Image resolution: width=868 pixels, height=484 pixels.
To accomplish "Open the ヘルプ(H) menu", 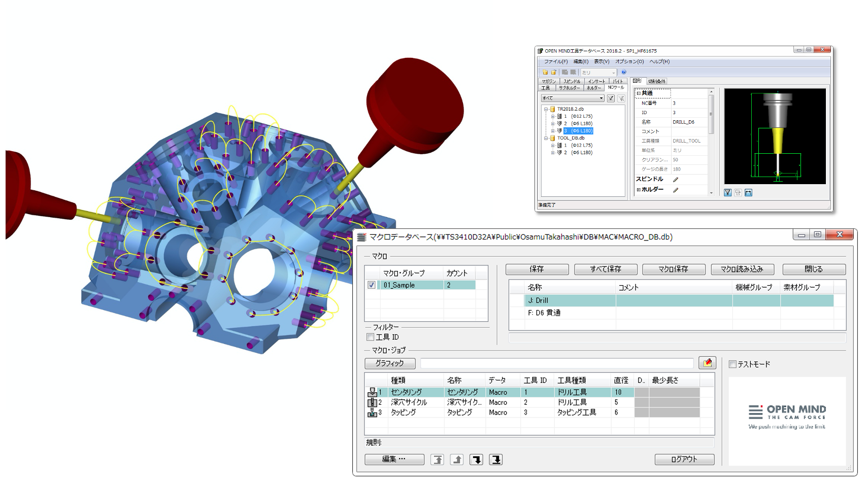I will (659, 61).
